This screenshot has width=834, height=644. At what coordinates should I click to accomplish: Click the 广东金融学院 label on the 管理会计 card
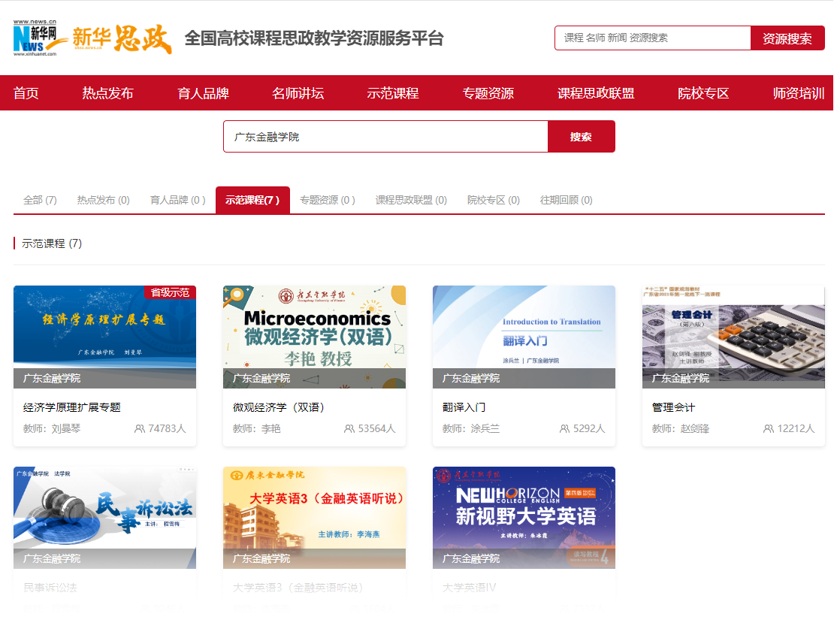(x=680, y=378)
